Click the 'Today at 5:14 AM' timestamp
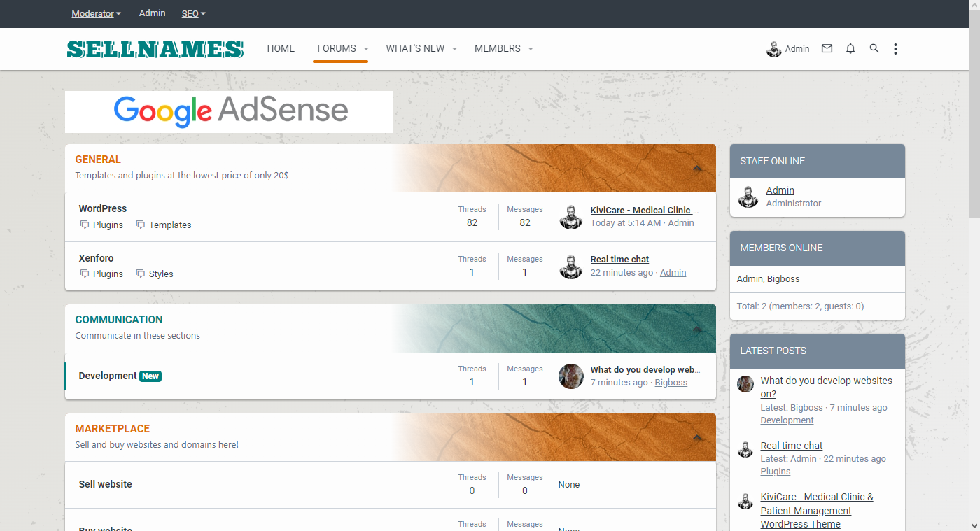980x531 pixels. pyautogui.click(x=626, y=223)
